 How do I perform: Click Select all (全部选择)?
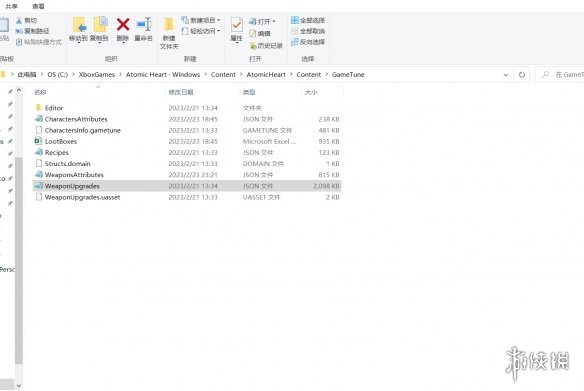308,20
